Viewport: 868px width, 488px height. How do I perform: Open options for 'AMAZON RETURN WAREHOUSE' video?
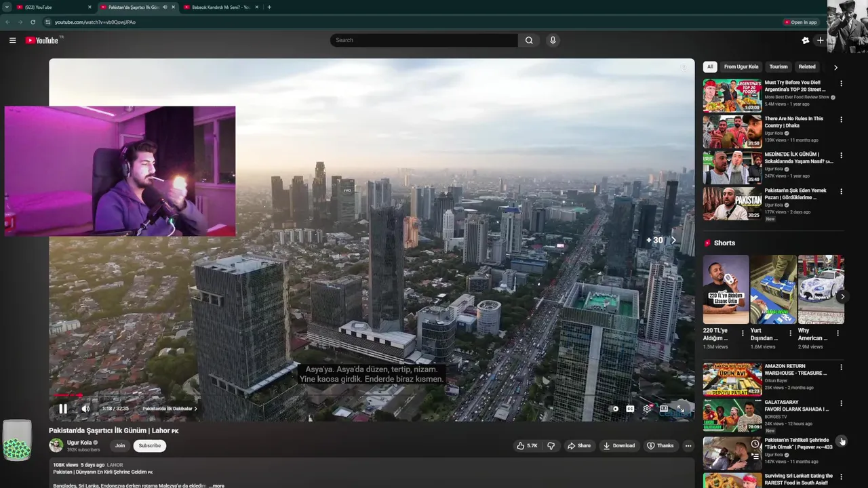point(841,367)
